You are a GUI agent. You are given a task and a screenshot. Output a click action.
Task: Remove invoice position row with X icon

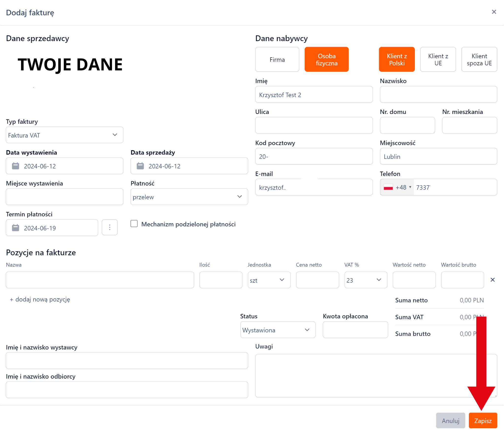492,280
